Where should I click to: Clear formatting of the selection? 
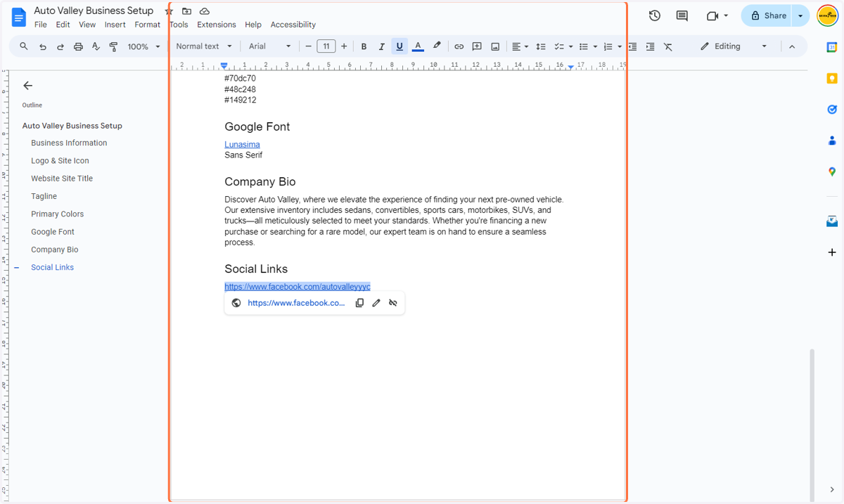tap(668, 46)
